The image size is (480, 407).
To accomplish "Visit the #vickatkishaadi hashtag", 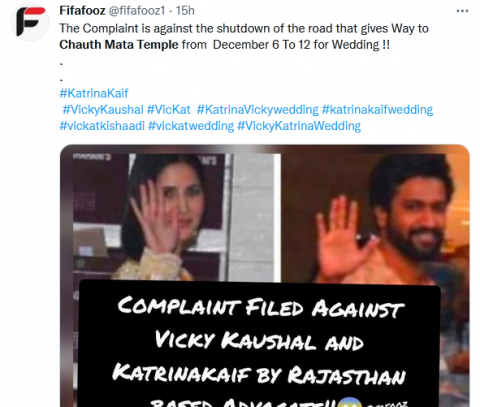I will pyautogui.click(x=102, y=126).
